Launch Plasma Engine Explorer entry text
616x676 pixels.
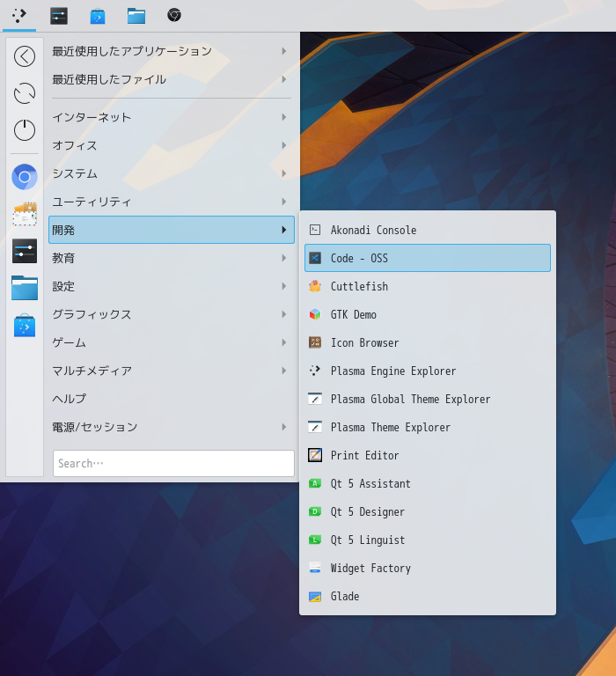[x=393, y=371]
